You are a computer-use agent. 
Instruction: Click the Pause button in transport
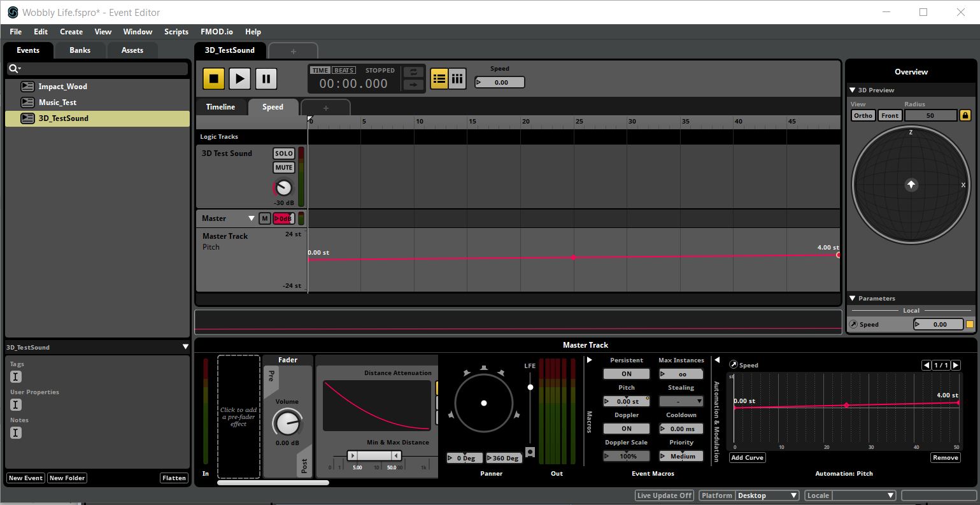(266, 79)
